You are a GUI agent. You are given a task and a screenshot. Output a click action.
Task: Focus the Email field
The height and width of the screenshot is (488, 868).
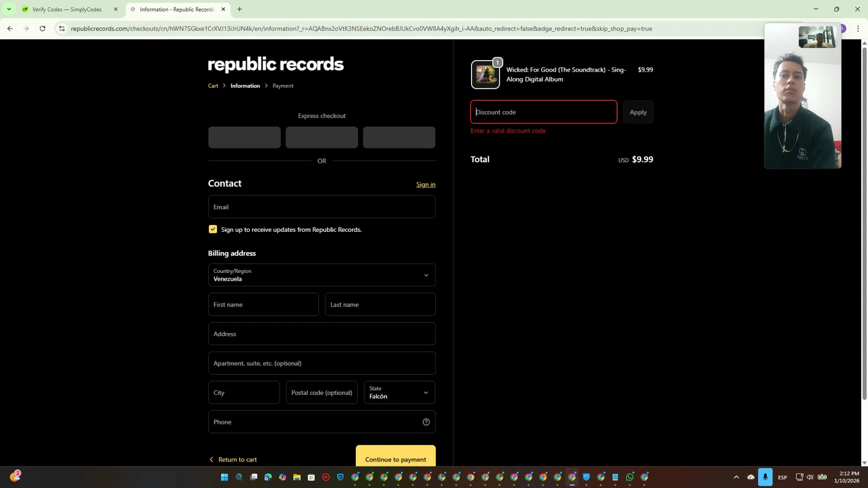(x=322, y=207)
